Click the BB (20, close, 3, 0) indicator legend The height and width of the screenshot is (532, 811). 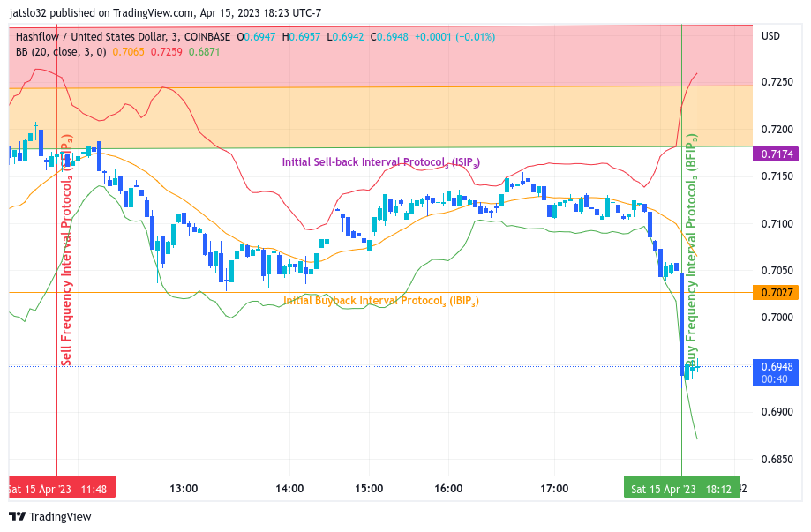point(61,52)
